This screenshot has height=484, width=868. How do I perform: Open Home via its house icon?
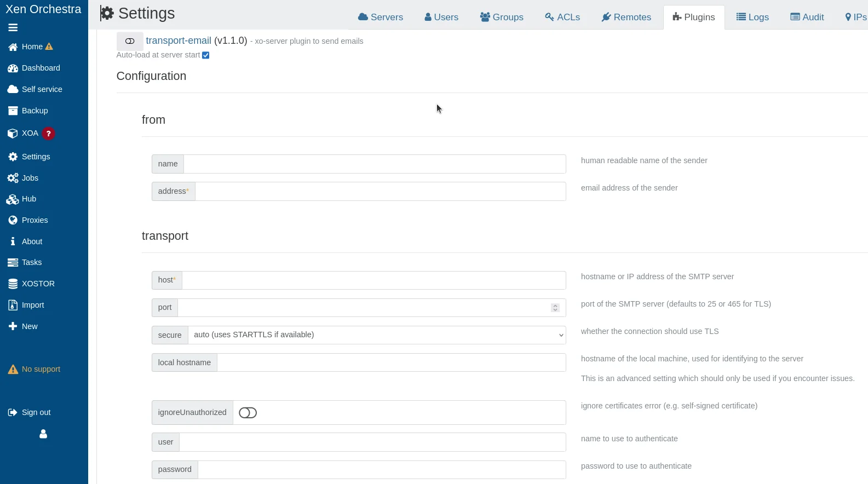click(x=13, y=47)
